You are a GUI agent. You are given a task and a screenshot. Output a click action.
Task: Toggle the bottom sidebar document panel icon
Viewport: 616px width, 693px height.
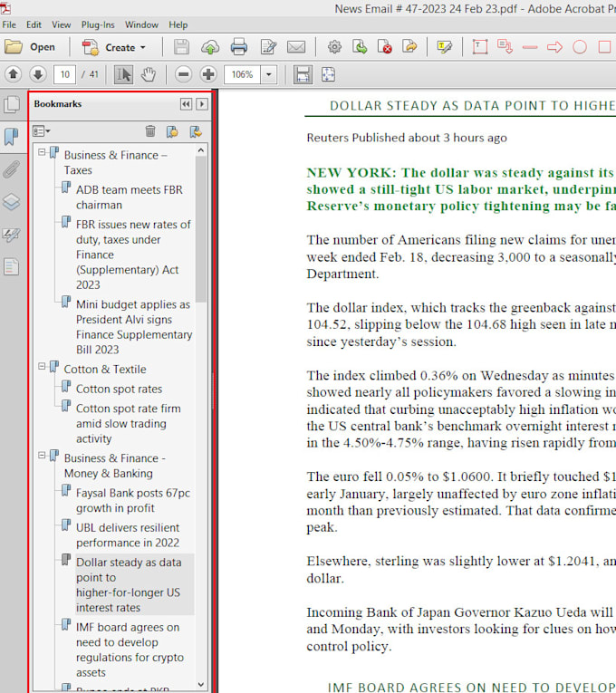(12, 267)
